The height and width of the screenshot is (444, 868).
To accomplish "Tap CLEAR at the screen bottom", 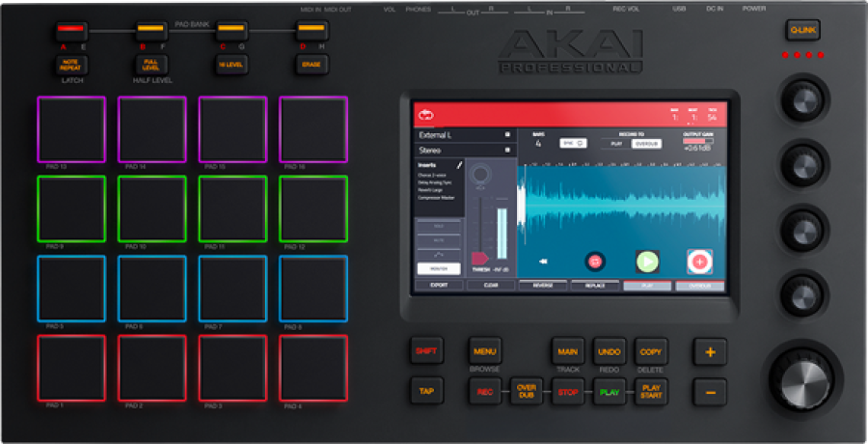I will click(491, 285).
